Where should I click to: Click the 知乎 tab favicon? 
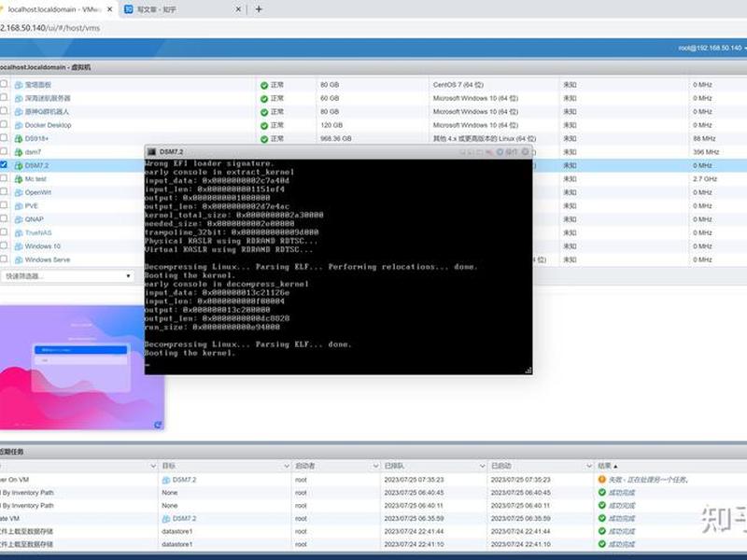128,9
